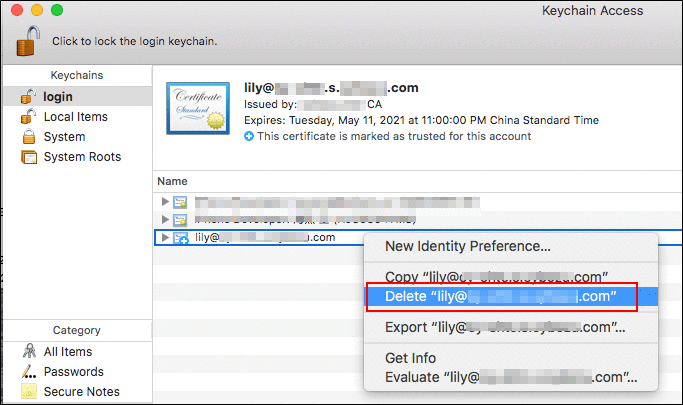Viewport: 683px width, 405px height.
Task: Click the All Items keys icon
Action: point(29,351)
